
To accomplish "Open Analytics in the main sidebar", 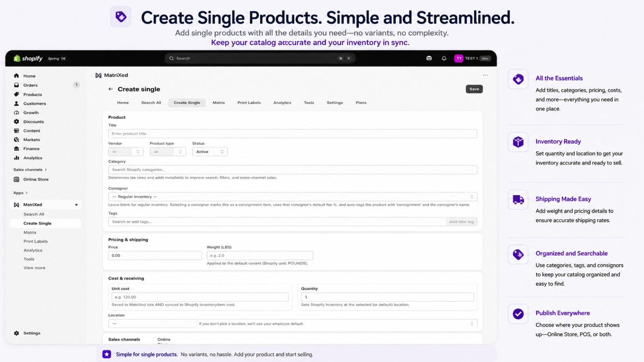I will click(x=33, y=158).
